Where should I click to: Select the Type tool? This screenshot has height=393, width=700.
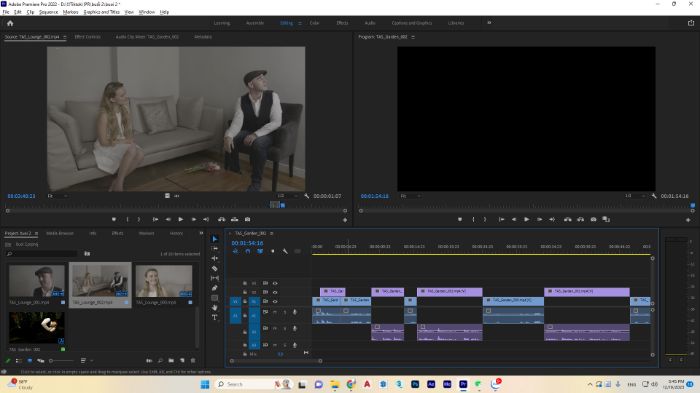coord(215,318)
